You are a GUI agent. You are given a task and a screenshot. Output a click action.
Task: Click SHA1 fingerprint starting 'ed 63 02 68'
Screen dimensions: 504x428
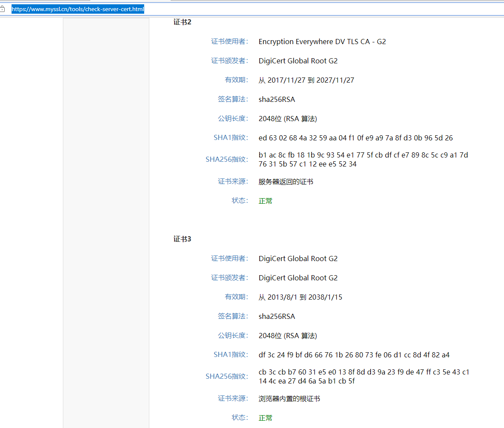[x=356, y=138]
